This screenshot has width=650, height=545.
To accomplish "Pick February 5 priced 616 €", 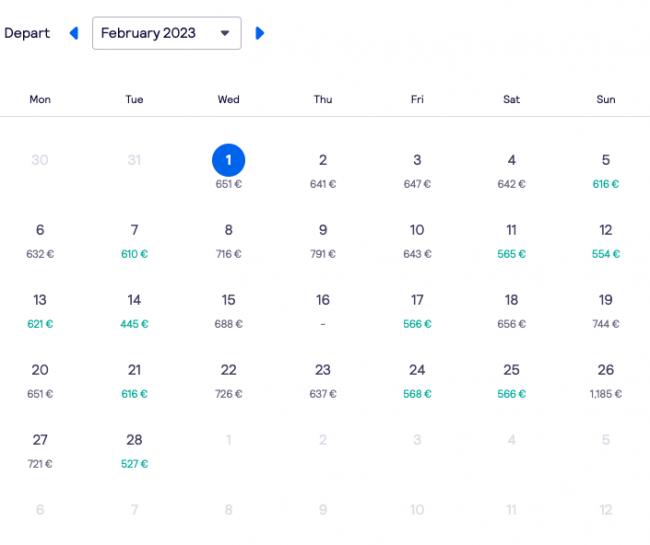I will pos(606,171).
